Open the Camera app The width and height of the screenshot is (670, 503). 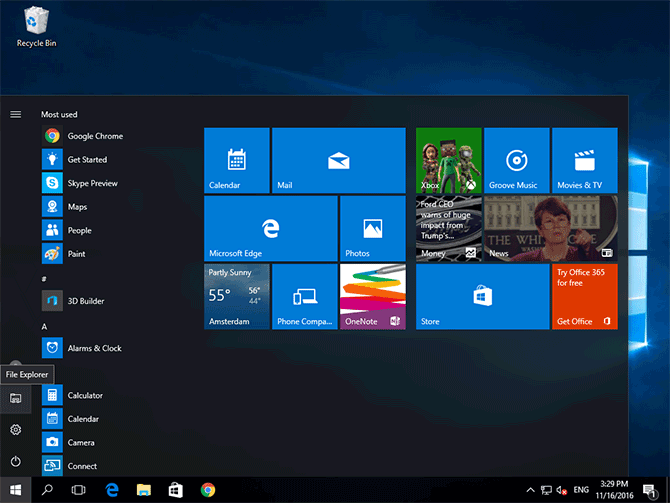click(x=68, y=443)
